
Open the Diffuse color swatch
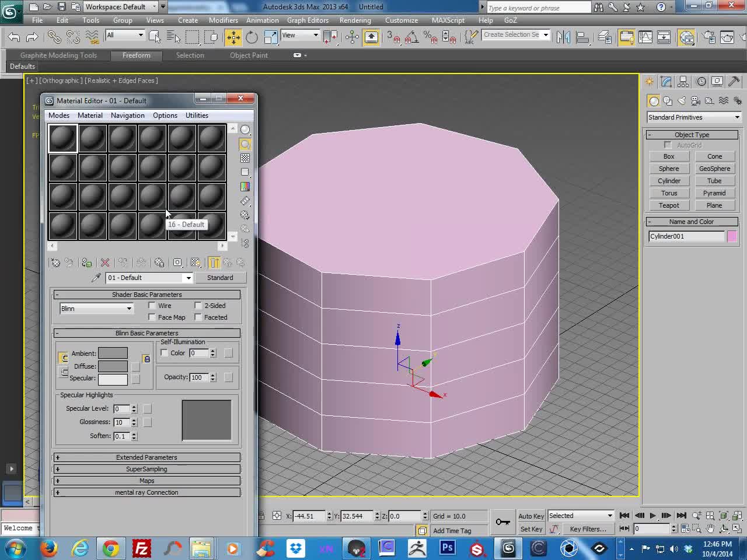tap(113, 366)
